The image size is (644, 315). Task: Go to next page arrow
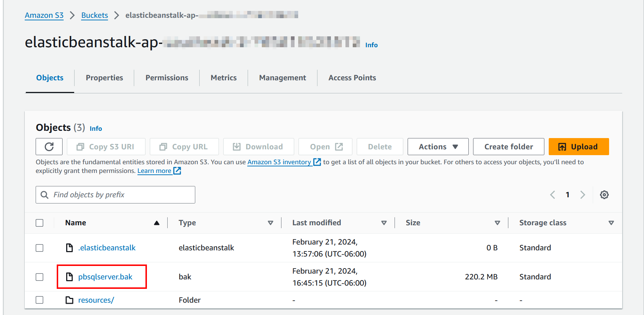[x=583, y=195]
